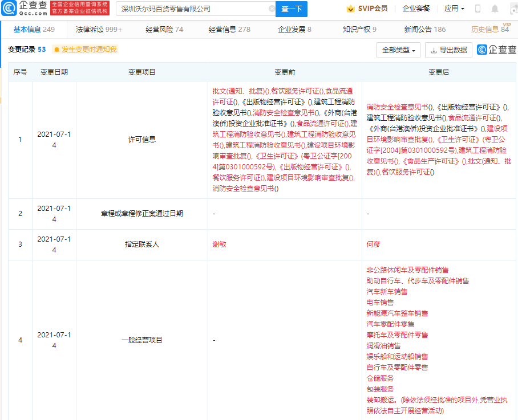Expand the type filter chevron above the table
Screen dimensions: 518x420
[414, 51]
